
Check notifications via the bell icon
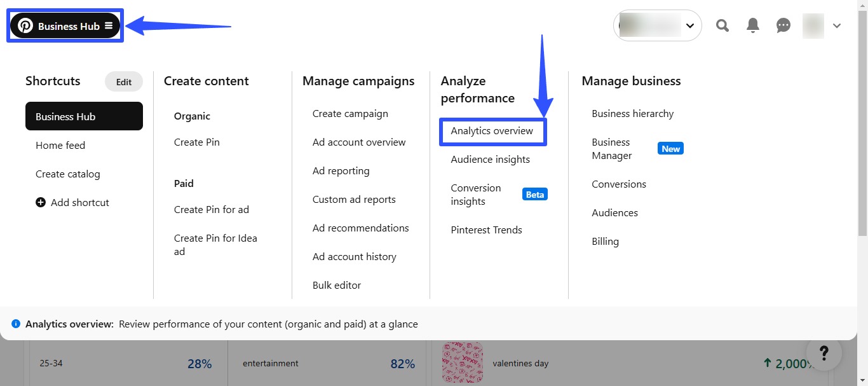[752, 25]
